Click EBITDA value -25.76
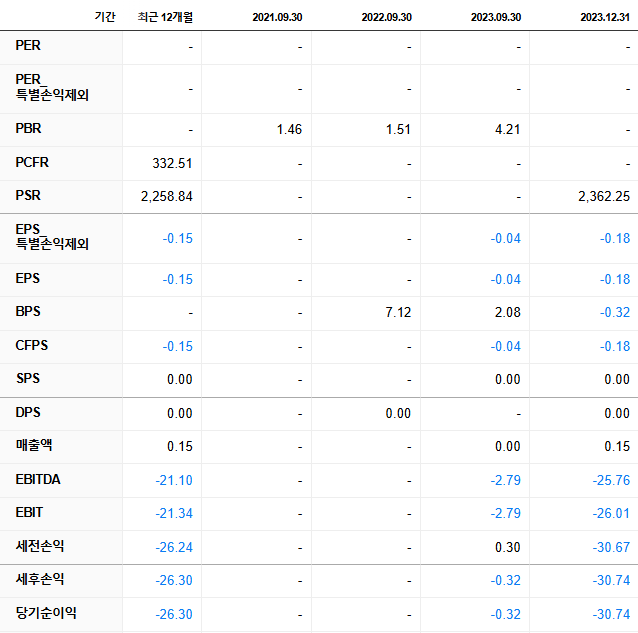The width and height of the screenshot is (638, 633). click(x=611, y=480)
